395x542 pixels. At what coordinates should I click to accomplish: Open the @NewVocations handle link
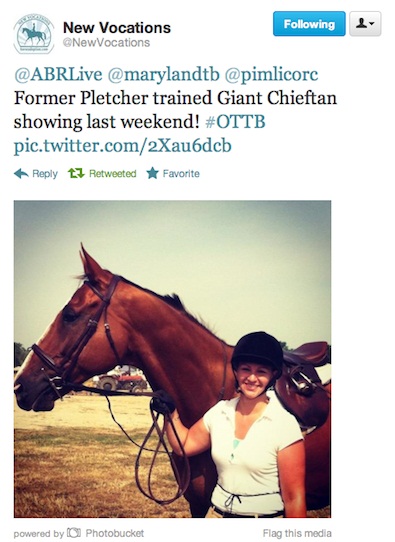pos(106,43)
